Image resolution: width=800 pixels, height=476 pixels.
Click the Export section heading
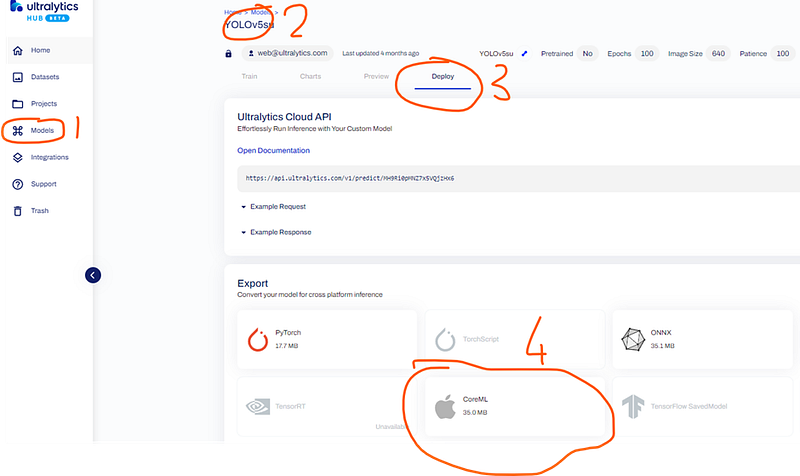(253, 283)
